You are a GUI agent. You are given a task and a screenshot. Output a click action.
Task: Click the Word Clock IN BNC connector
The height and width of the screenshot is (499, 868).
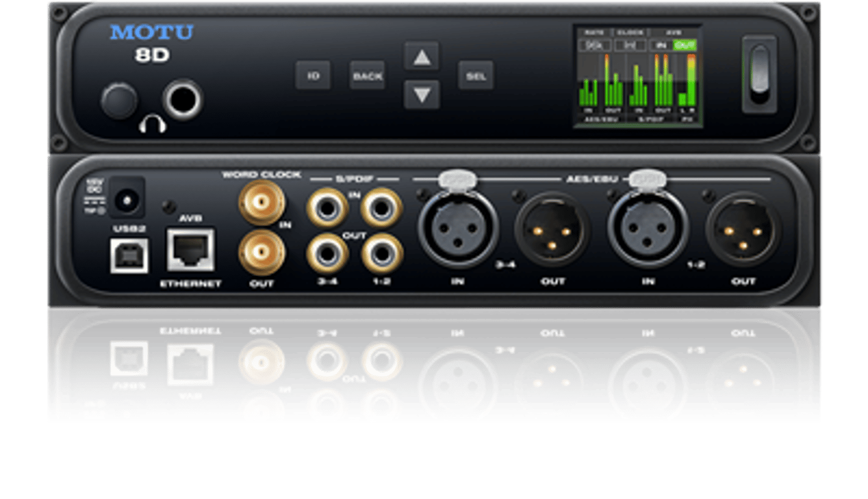click(x=262, y=203)
